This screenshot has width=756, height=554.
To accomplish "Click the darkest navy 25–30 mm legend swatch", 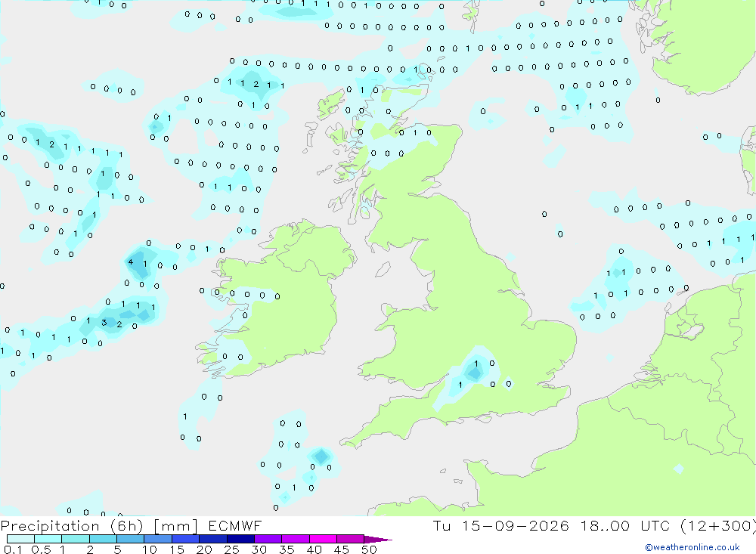I will point(240,539).
